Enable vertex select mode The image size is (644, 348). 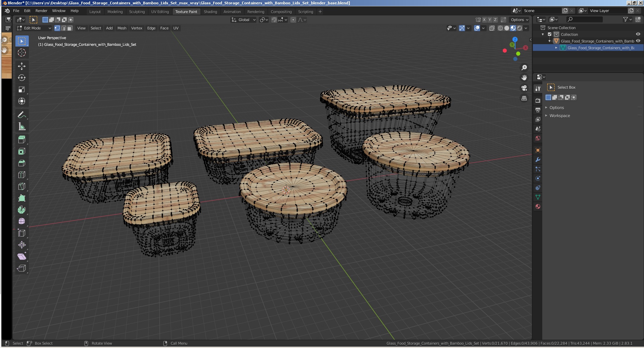pos(57,28)
